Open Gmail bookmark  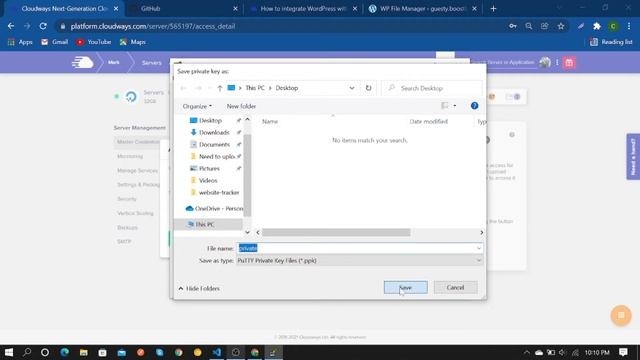click(x=55, y=42)
